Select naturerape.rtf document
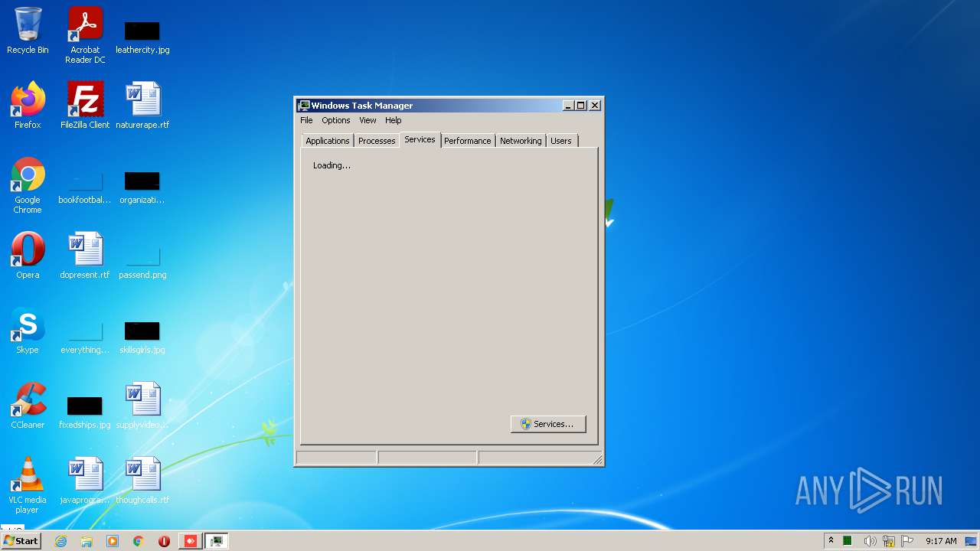This screenshot has height=551, width=980. pos(142,106)
